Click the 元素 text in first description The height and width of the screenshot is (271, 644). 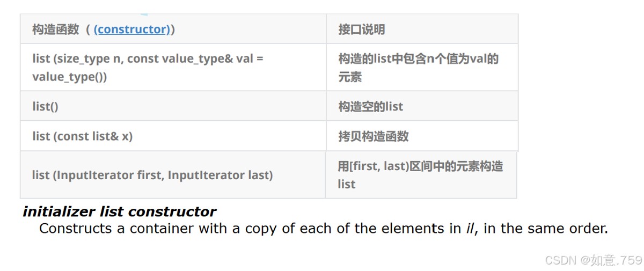pos(350,77)
